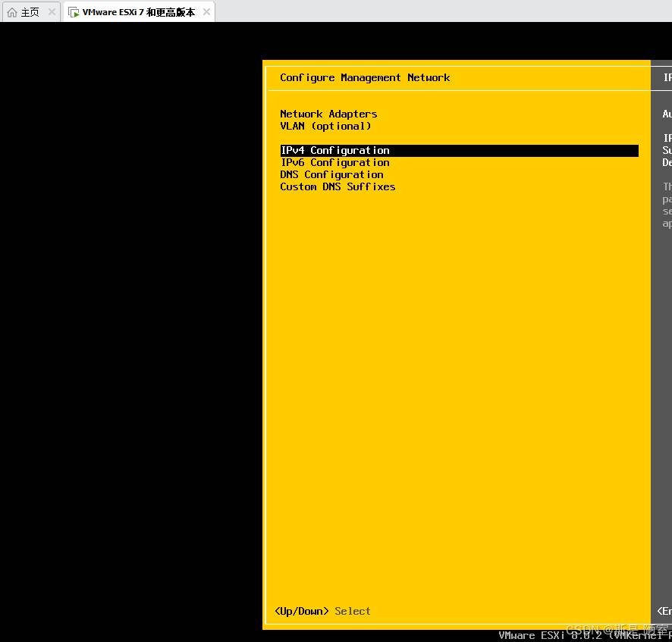
Task: Click the Configure Management Network title
Action: coord(365,77)
